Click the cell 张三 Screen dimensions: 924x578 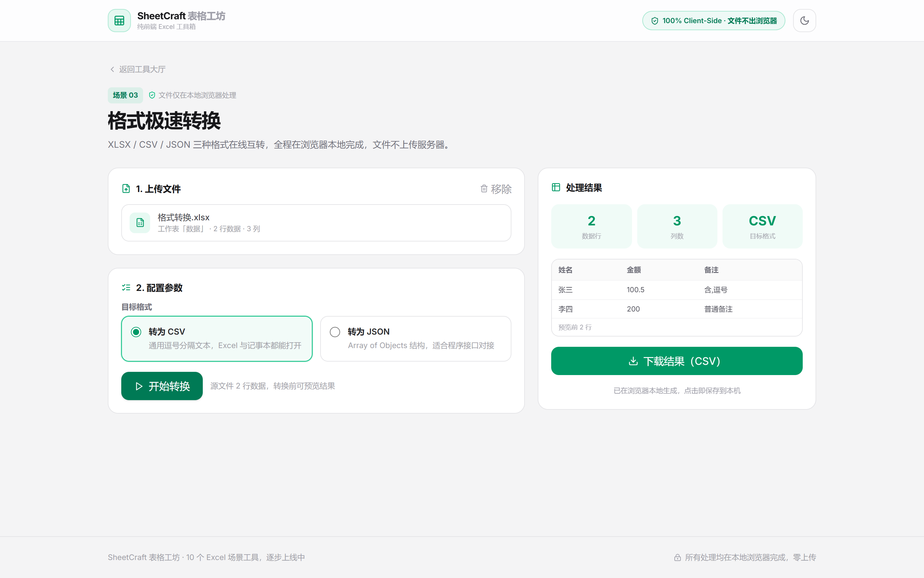(x=565, y=290)
